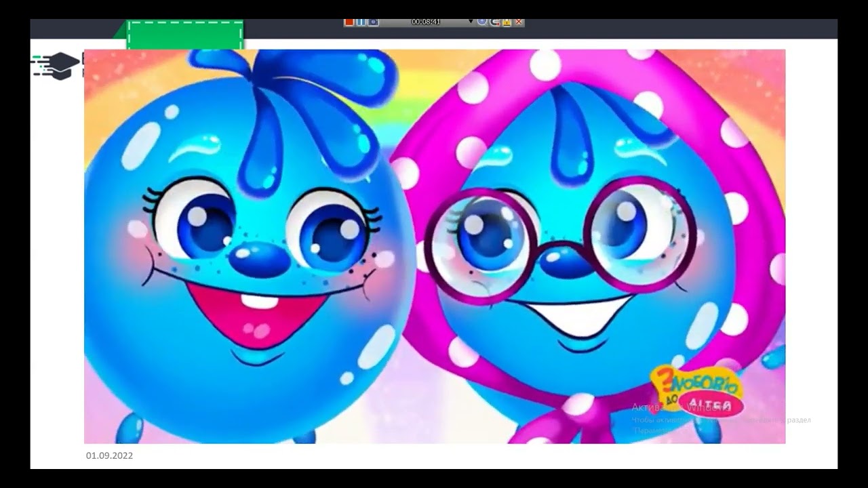Click the graduation cap logo
This screenshot has width=868, height=488.
(x=56, y=65)
